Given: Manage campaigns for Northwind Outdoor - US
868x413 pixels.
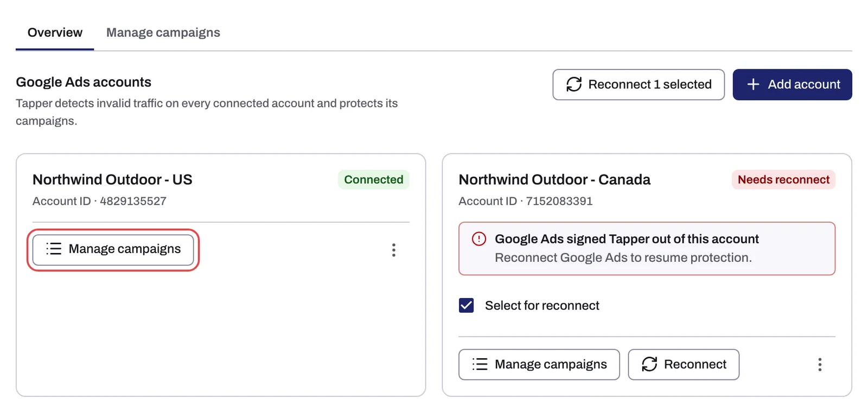Looking at the screenshot, I should coord(113,249).
